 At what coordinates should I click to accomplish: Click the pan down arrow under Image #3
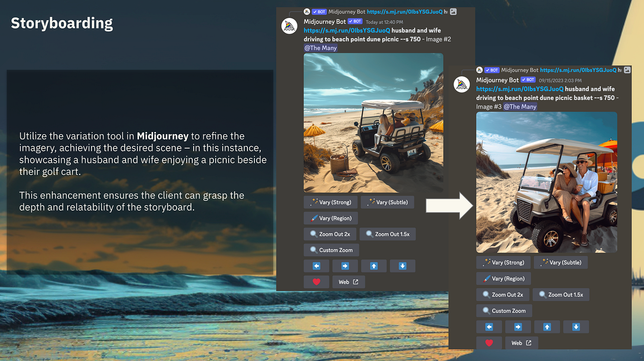pyautogui.click(x=576, y=327)
